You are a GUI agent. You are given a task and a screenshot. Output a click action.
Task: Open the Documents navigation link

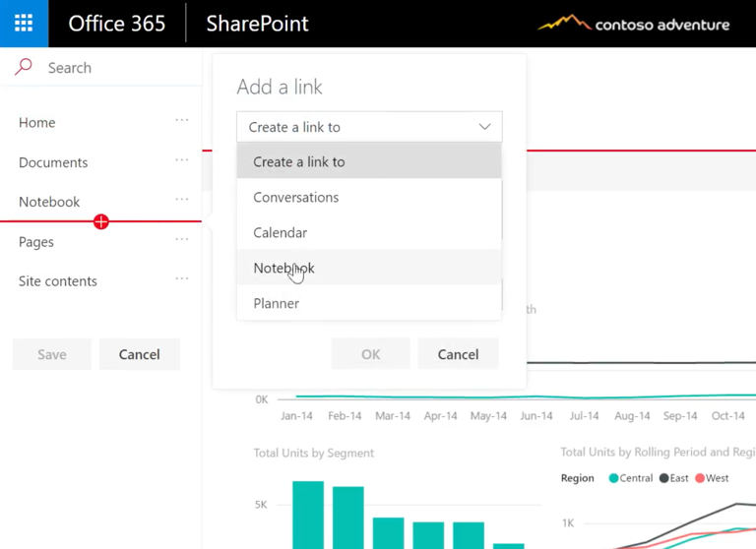pos(53,162)
